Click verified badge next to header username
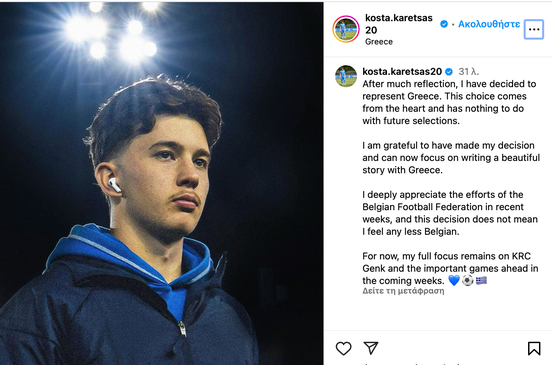The image size is (552, 365). (444, 24)
